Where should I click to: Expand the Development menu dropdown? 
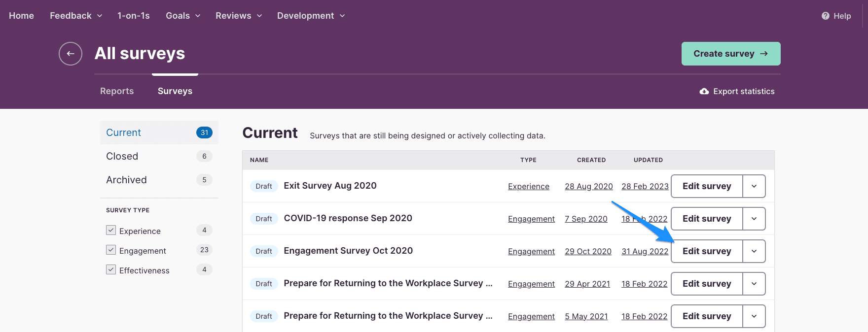[311, 16]
